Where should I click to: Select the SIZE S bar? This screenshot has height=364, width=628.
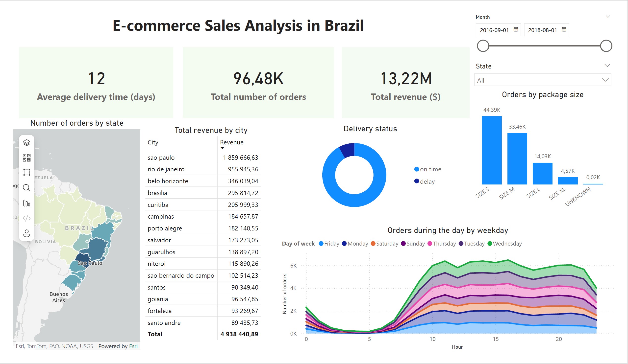pyautogui.click(x=492, y=150)
